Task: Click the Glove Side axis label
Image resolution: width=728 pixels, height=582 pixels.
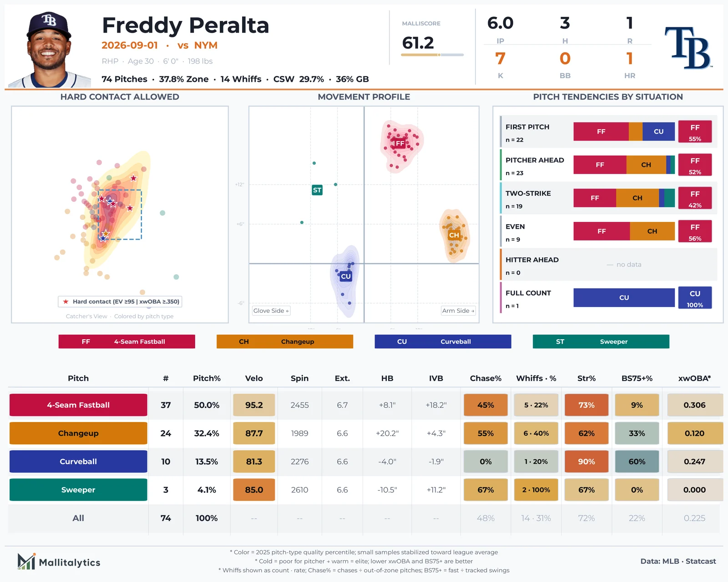Action: point(271,311)
